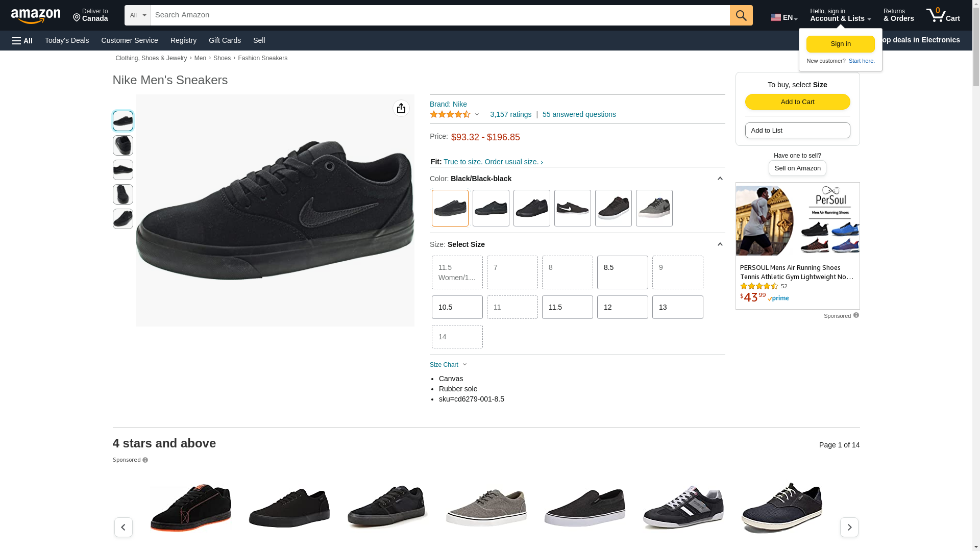This screenshot has width=980, height=551.
Task: Click the Deliver to Canada location
Action: [x=90, y=15]
